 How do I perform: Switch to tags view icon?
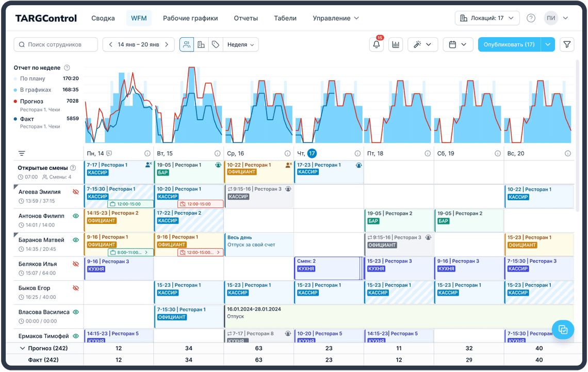coord(216,45)
